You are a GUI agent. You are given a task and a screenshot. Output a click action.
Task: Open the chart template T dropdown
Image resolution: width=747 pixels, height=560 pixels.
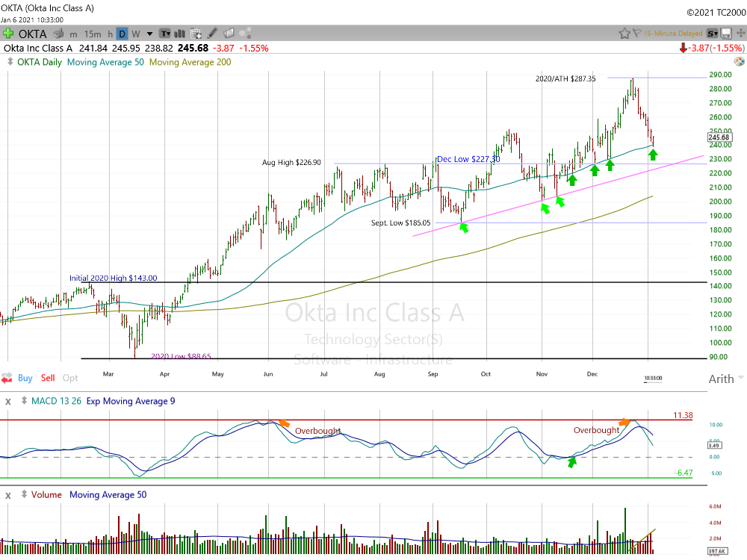point(165,34)
